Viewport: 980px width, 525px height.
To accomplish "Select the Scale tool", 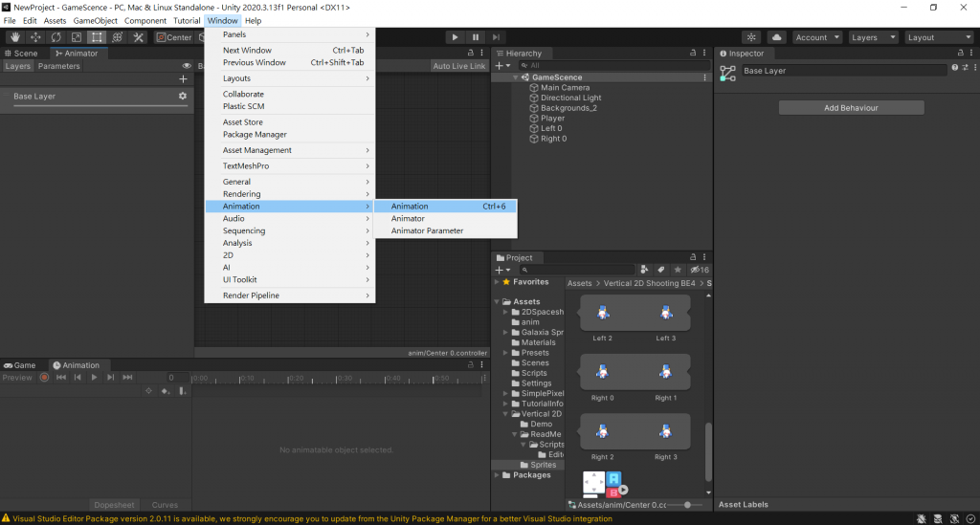I will point(77,37).
